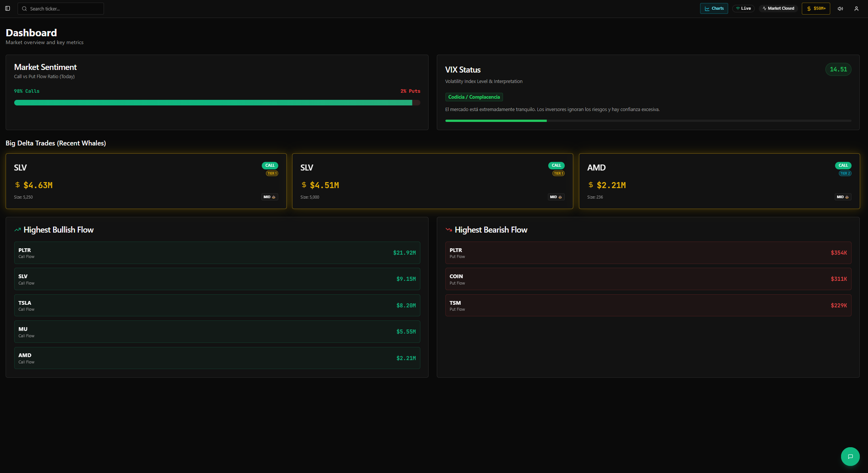Image resolution: width=868 pixels, height=473 pixels.
Task: Toggle the Live data indicator
Action: [x=743, y=8]
